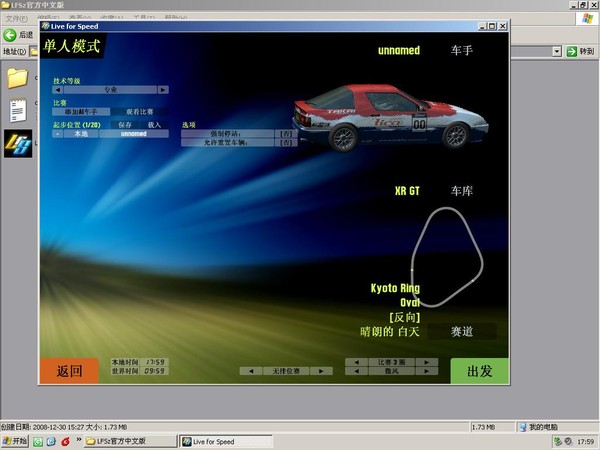Click the 比赛 3 圈 laps value
Image resolution: width=600 pixels, height=450 pixels.
pos(391,362)
